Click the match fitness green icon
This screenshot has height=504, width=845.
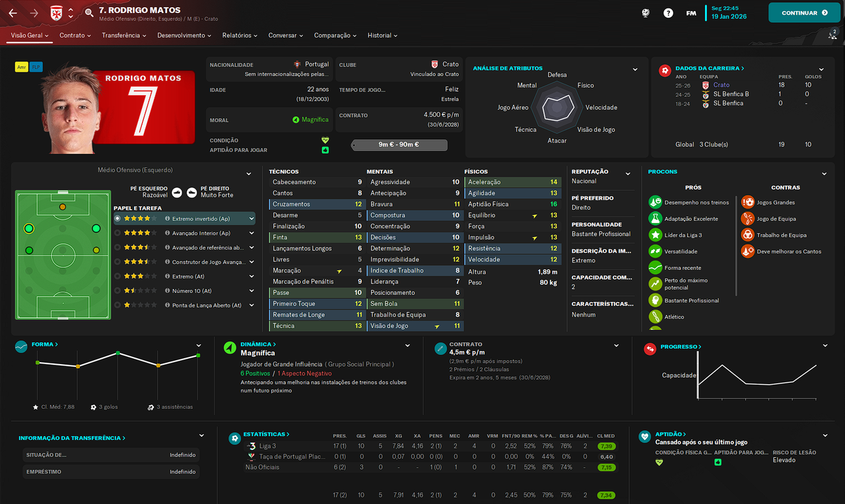[325, 150]
